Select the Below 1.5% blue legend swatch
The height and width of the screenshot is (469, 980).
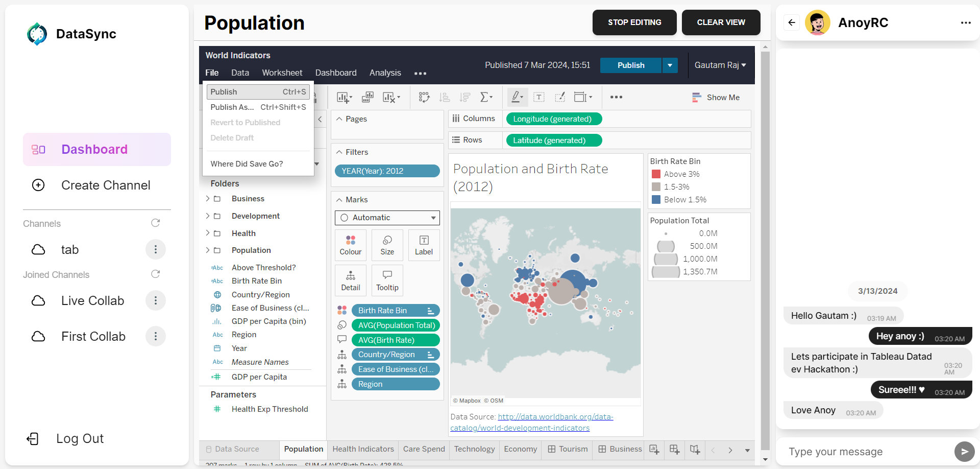(656, 200)
